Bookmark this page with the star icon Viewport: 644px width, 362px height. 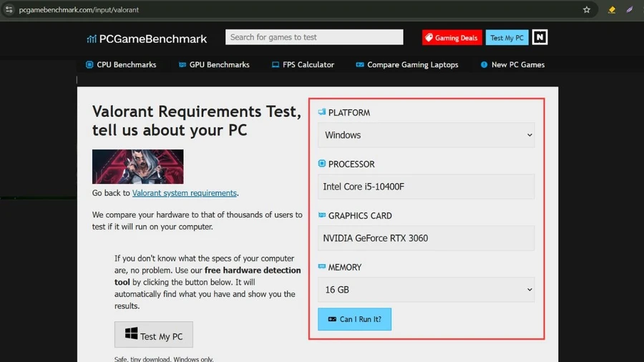[x=587, y=9]
